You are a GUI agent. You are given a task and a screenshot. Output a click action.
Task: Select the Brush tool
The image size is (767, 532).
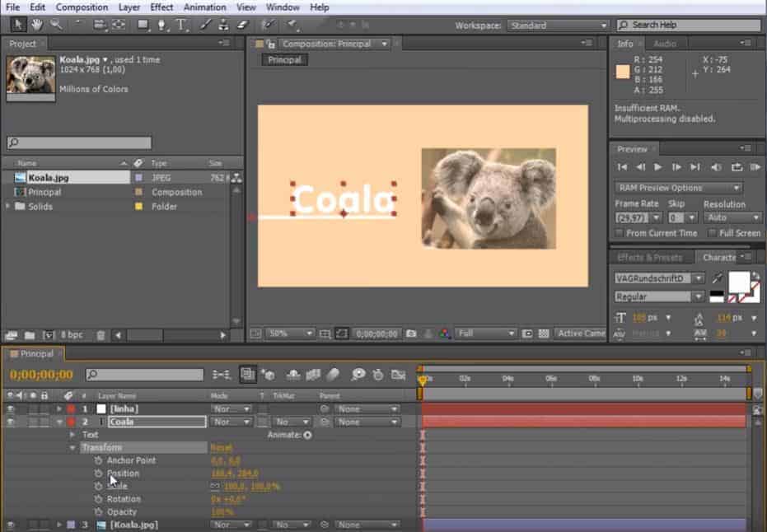[x=205, y=25]
